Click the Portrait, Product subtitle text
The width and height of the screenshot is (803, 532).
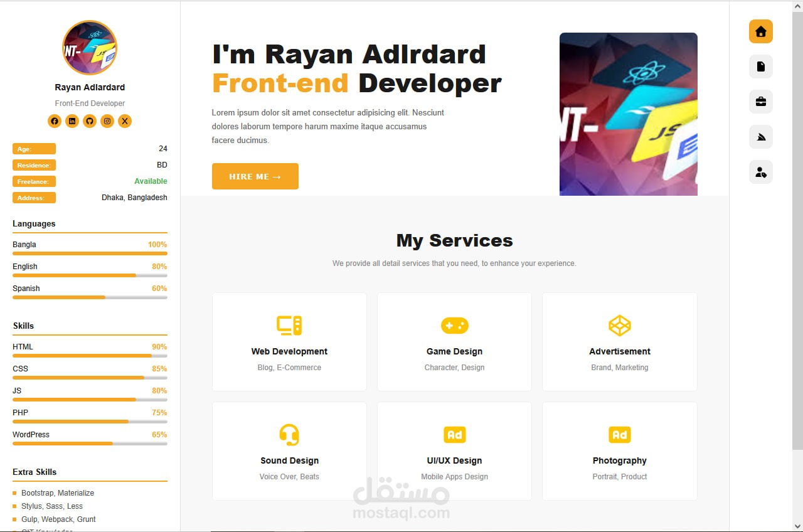[x=620, y=477]
